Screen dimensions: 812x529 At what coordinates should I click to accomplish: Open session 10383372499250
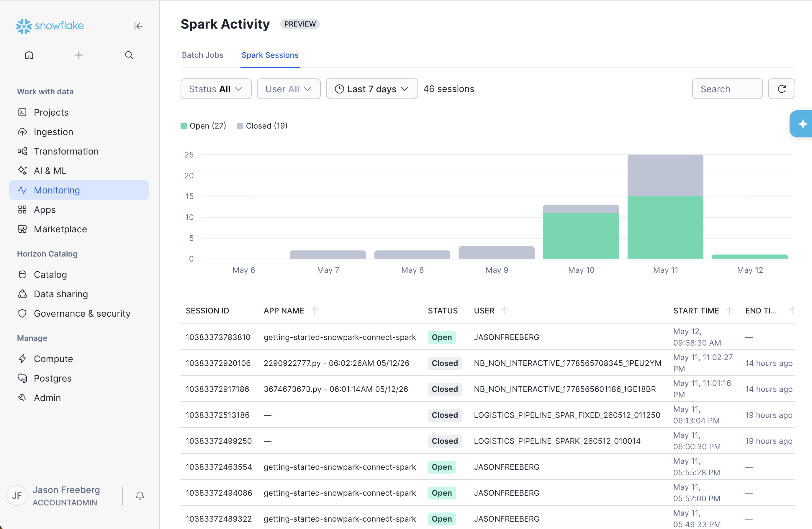[219, 441]
